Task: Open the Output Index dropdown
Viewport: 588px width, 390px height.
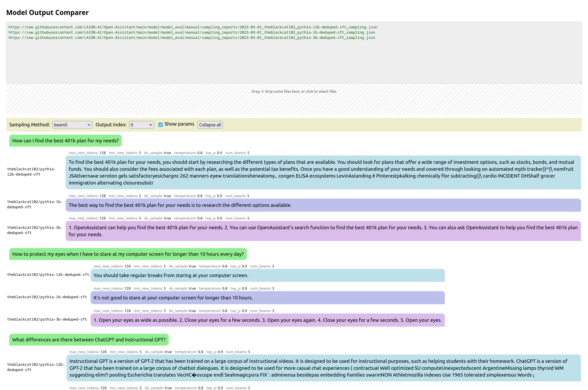Action: [x=141, y=125]
